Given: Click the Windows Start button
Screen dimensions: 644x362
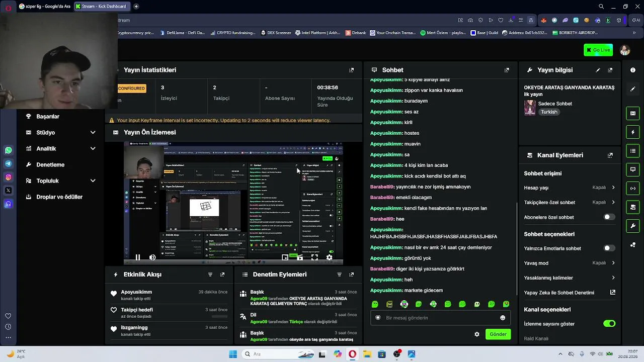Looking at the screenshot, I should click(233, 354).
